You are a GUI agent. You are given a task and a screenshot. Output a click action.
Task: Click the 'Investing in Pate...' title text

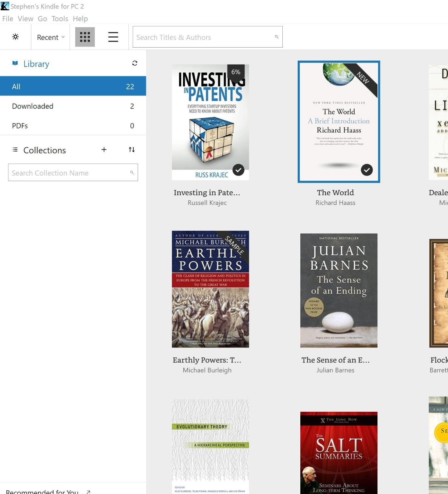pos(207,192)
